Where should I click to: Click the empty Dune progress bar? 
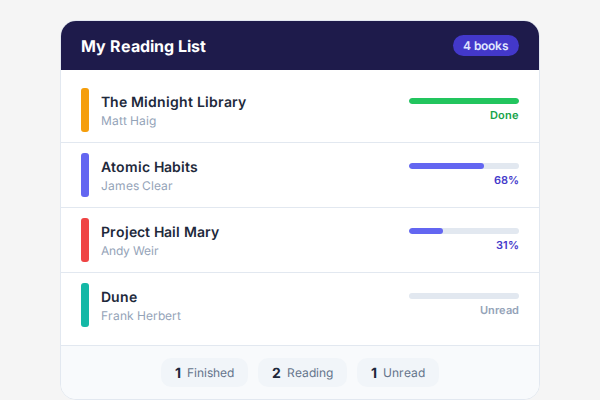click(x=464, y=296)
